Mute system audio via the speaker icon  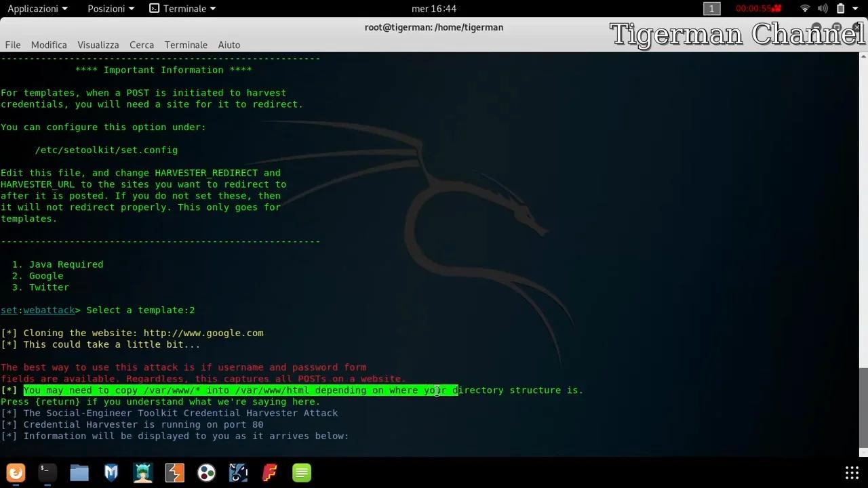pyautogui.click(x=821, y=8)
